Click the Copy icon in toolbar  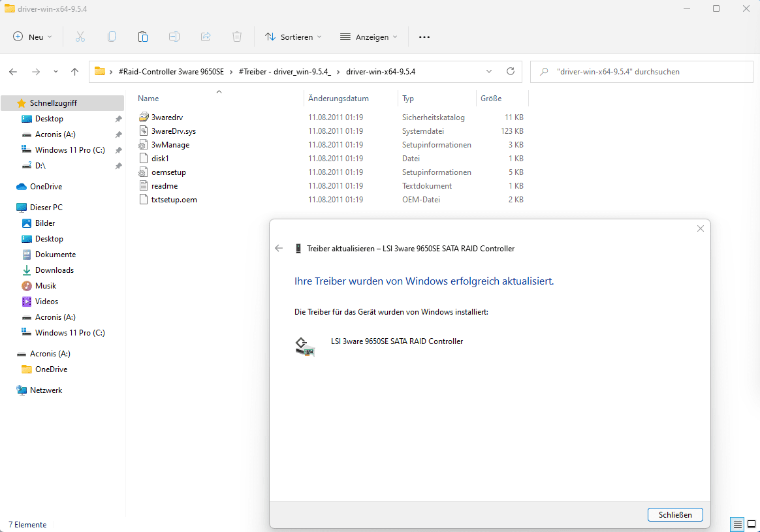coord(112,37)
